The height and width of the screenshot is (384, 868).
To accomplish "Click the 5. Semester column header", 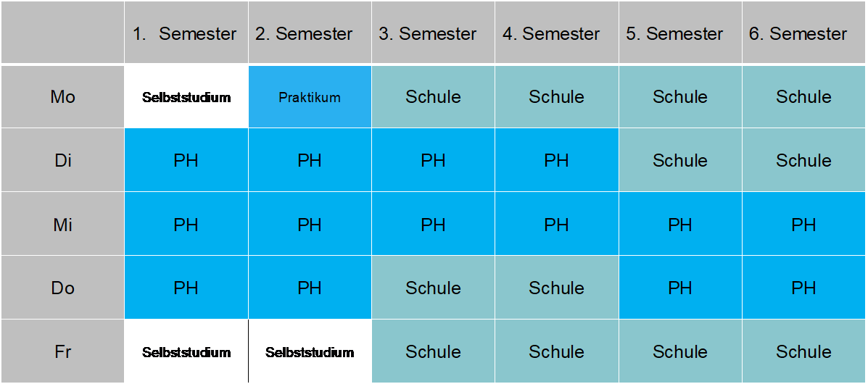I will 679,33.
